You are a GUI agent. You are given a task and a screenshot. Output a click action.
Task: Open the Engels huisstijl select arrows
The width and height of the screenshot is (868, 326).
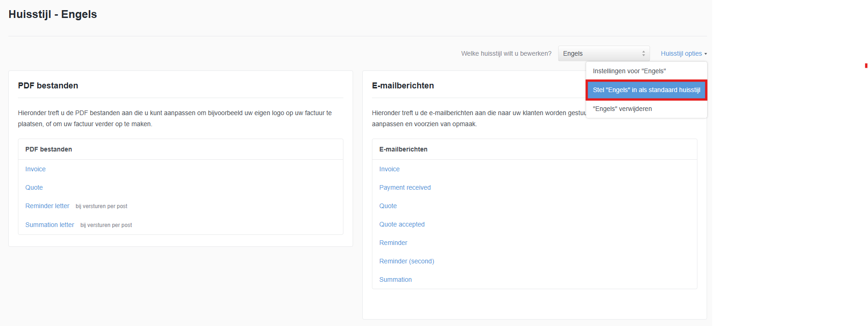(643, 53)
